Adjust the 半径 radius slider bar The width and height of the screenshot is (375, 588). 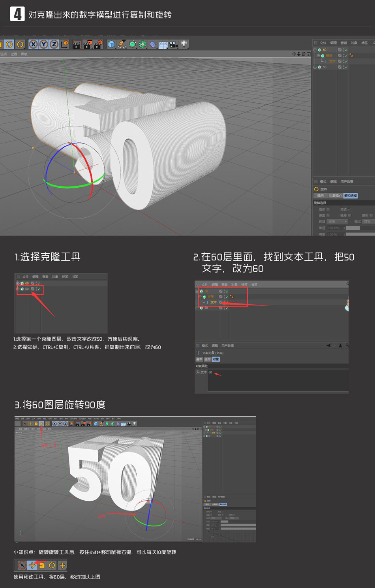coord(360,228)
